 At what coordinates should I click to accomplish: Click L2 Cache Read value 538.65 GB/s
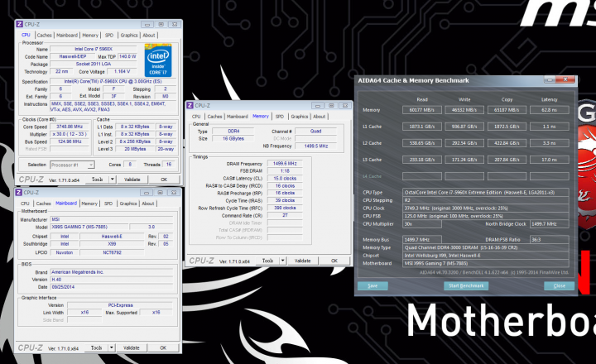(x=422, y=143)
